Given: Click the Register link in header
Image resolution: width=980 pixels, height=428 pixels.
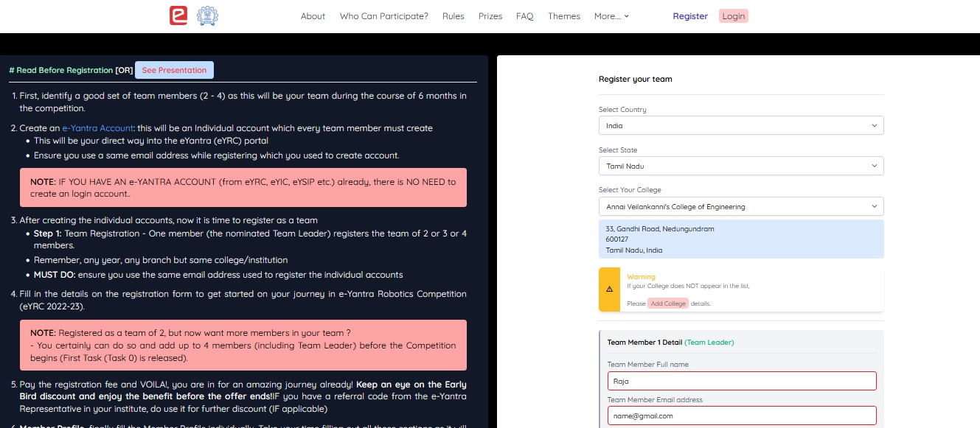Looking at the screenshot, I should (x=690, y=16).
